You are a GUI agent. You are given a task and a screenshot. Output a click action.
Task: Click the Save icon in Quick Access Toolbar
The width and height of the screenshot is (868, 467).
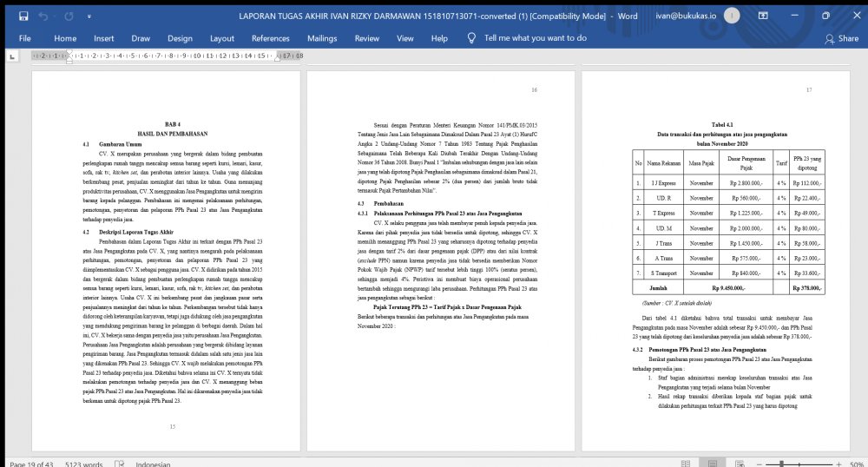pyautogui.click(x=23, y=16)
